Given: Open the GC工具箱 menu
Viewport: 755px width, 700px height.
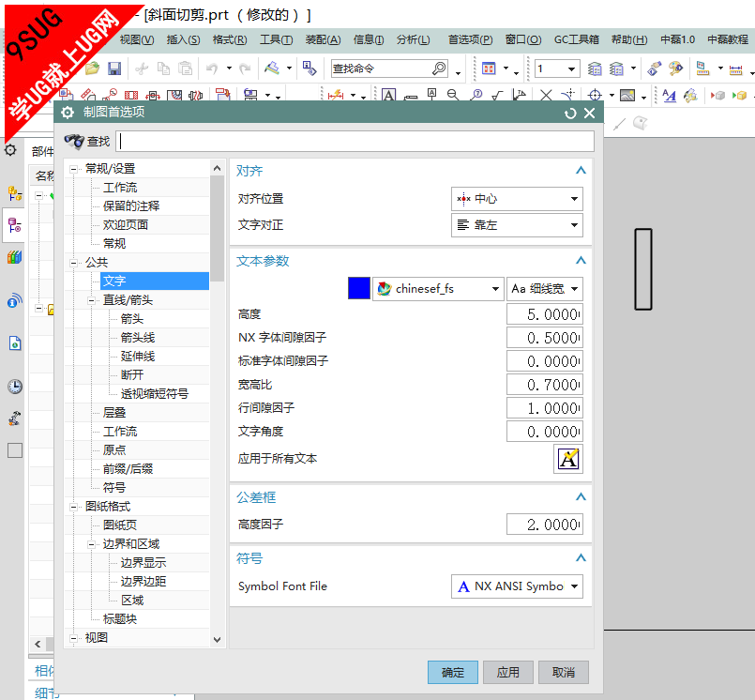Looking at the screenshot, I should coord(577,39).
